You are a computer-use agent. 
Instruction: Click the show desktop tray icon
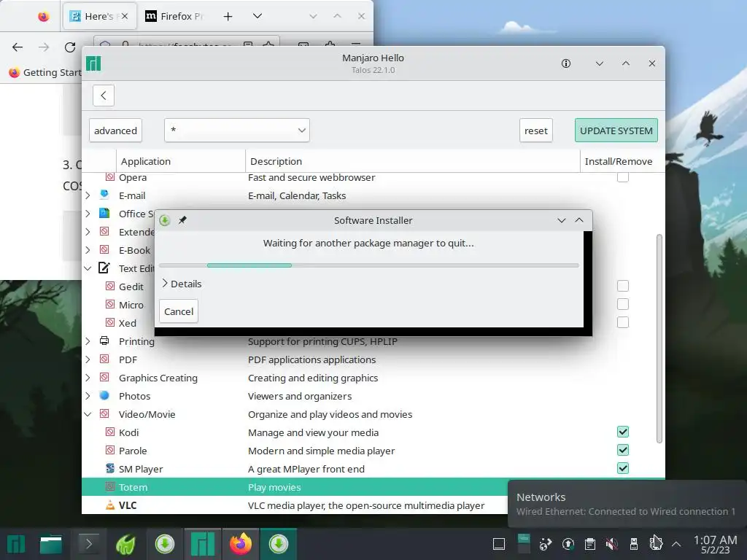[x=499, y=543]
